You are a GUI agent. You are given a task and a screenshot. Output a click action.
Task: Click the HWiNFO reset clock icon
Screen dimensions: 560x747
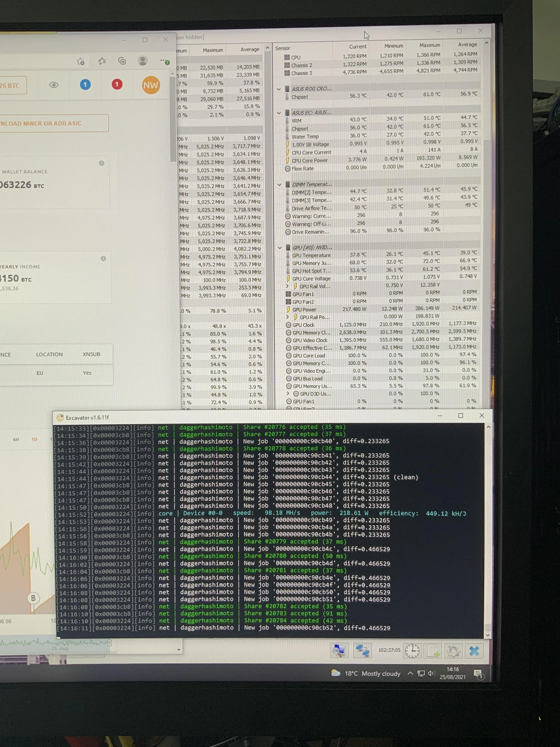[x=412, y=651]
